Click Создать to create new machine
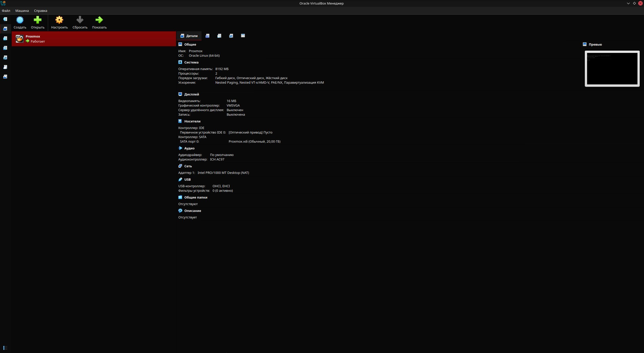Image resolution: width=644 pixels, height=353 pixels. point(20,22)
